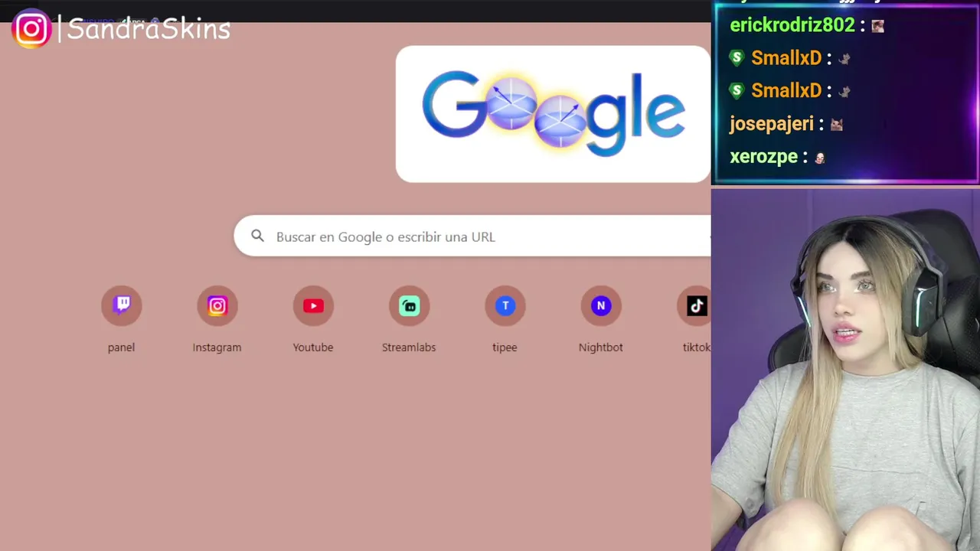This screenshot has width=980, height=551.
Task: Click the SandraSkins overlay text
Action: pyautogui.click(x=149, y=29)
